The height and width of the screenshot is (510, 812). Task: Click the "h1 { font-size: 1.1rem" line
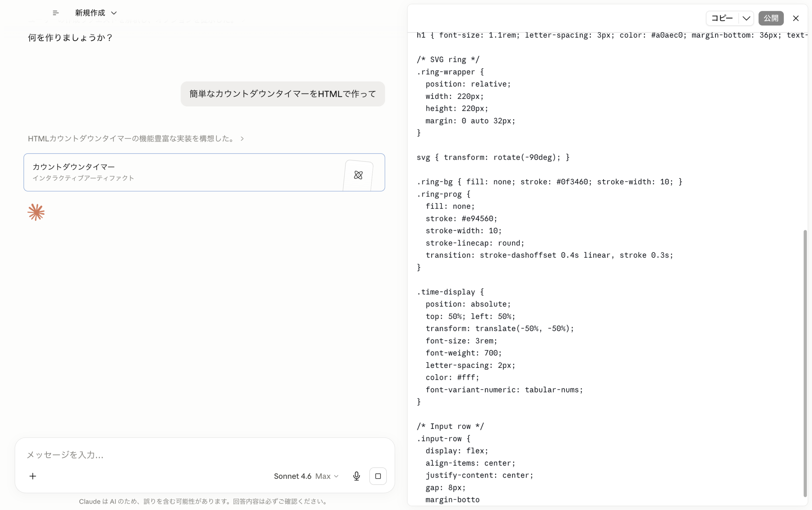tap(612, 36)
